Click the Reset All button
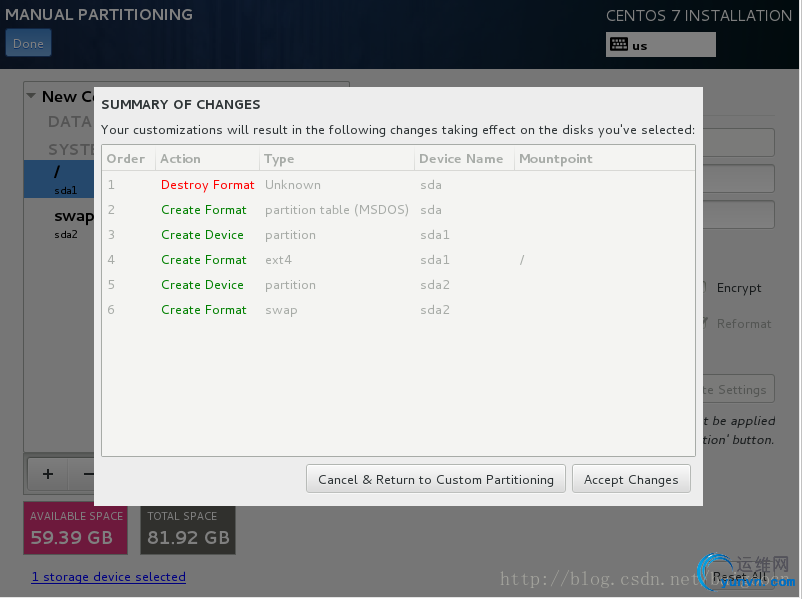The width and height of the screenshot is (802, 599). pyautogui.click(x=740, y=576)
